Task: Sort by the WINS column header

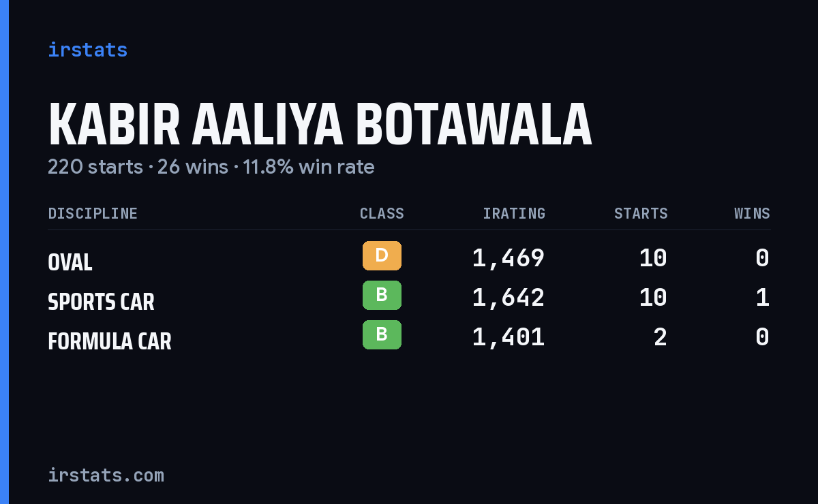Action: [x=752, y=213]
